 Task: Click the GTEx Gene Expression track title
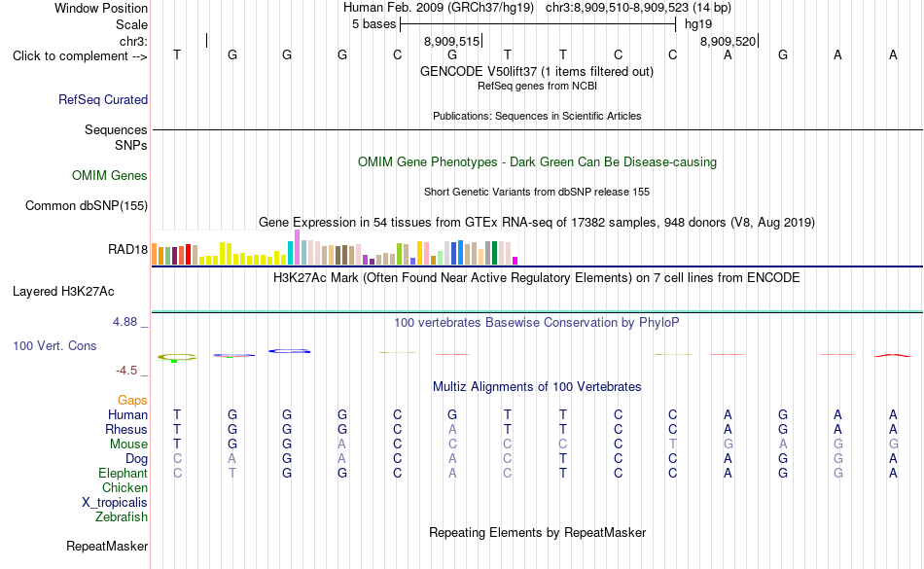coord(537,223)
